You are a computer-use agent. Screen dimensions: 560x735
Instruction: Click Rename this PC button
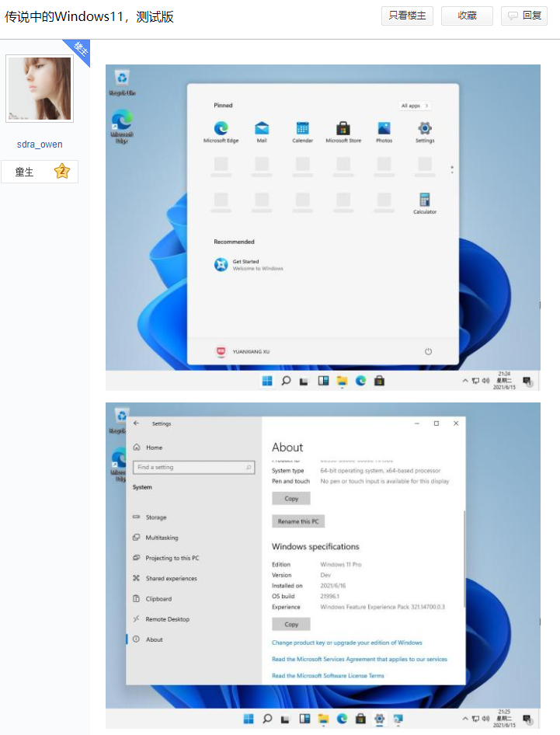pos(298,521)
